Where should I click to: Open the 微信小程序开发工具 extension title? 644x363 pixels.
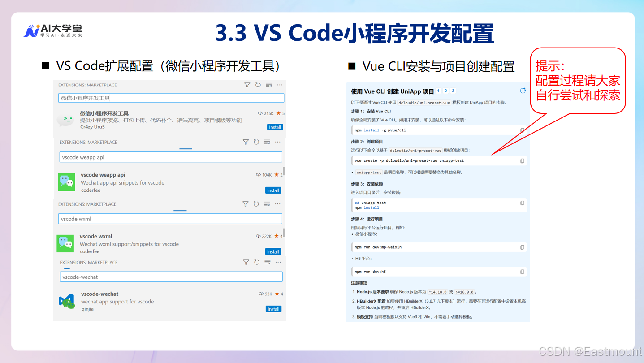[x=104, y=113]
